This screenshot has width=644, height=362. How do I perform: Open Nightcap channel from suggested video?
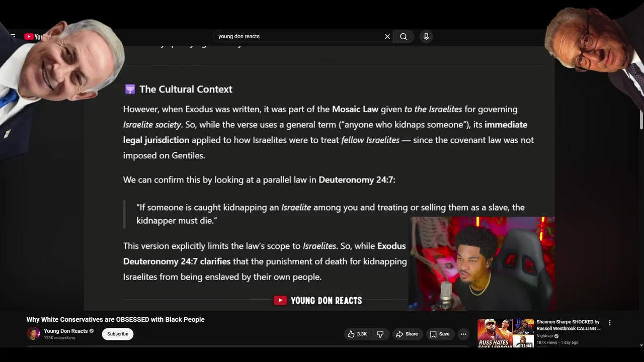coord(545,336)
